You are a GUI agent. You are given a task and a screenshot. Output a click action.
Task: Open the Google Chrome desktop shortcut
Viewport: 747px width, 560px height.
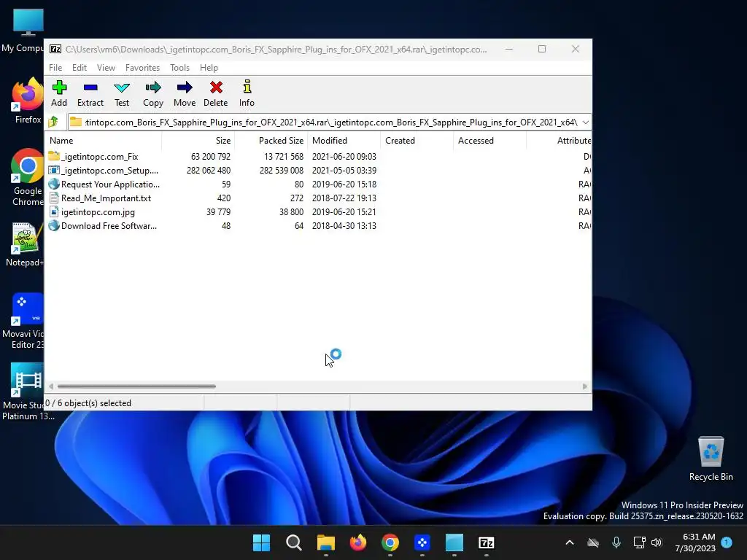[x=28, y=177]
